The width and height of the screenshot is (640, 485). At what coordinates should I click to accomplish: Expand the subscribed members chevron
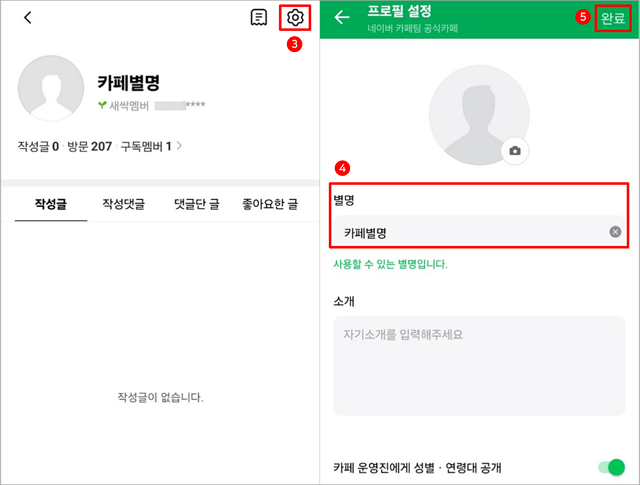179,147
